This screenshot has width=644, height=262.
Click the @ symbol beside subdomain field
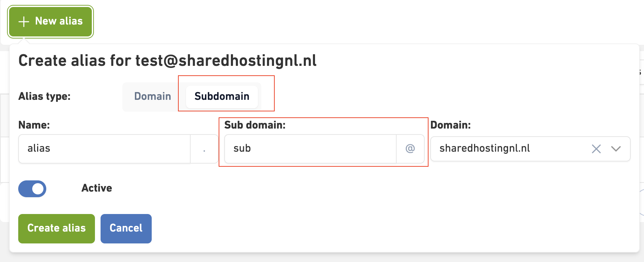point(410,149)
